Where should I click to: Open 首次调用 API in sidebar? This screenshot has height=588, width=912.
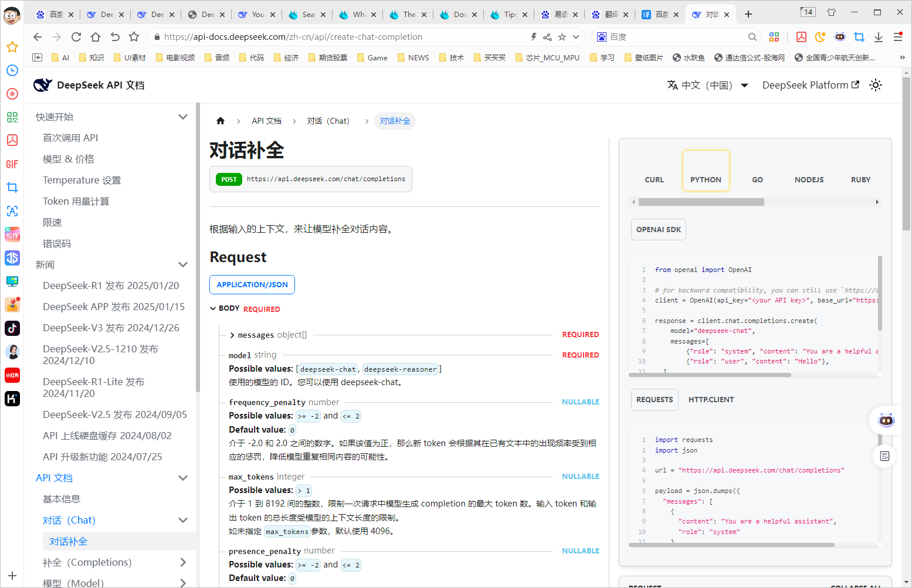coord(70,138)
